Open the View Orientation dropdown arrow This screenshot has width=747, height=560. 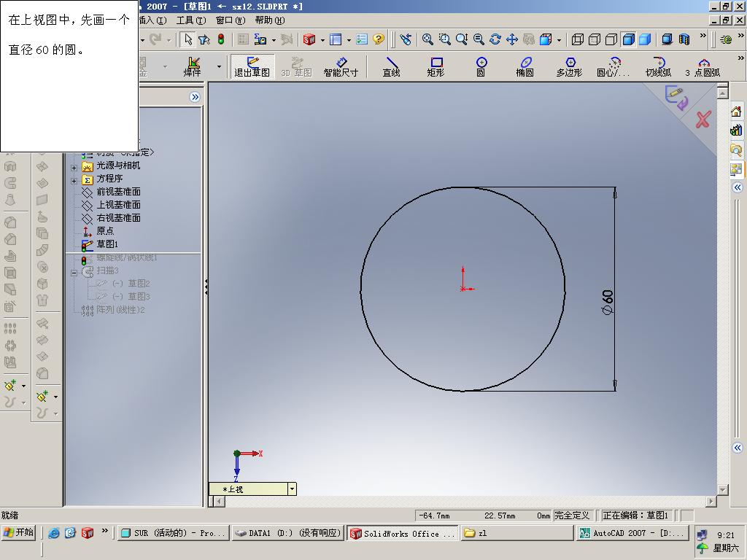coord(560,41)
